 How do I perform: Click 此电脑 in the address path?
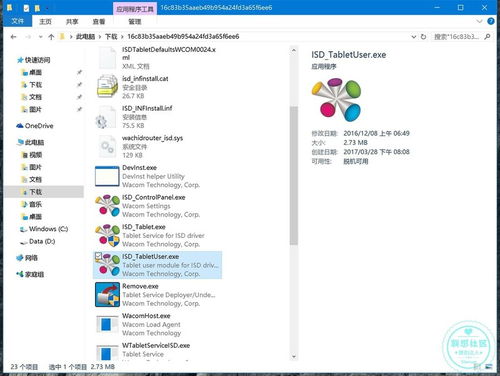tap(85, 37)
